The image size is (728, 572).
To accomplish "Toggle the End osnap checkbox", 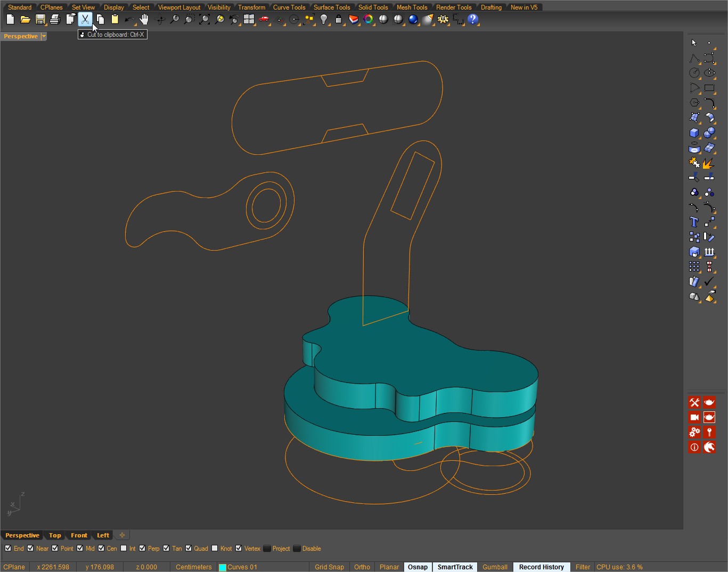I will click(x=7, y=548).
